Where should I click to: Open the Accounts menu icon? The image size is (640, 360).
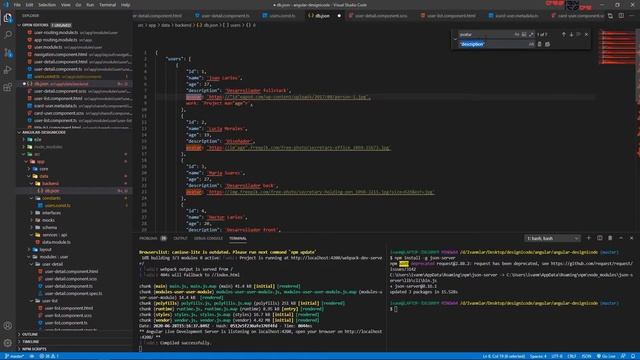[x=8, y=326]
